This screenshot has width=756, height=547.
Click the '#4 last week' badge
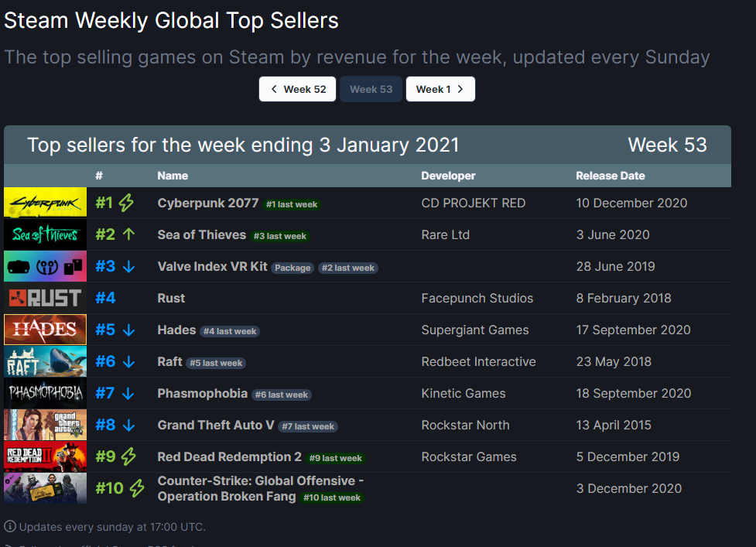point(230,332)
